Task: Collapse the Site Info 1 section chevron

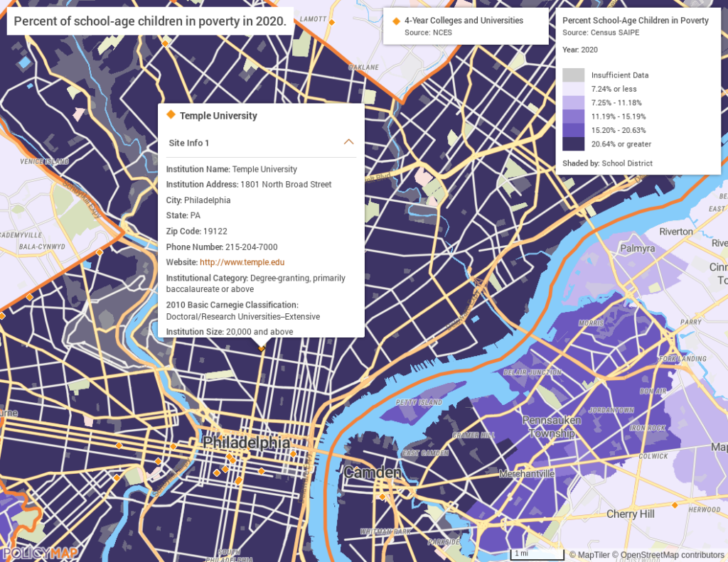Action: [x=348, y=142]
